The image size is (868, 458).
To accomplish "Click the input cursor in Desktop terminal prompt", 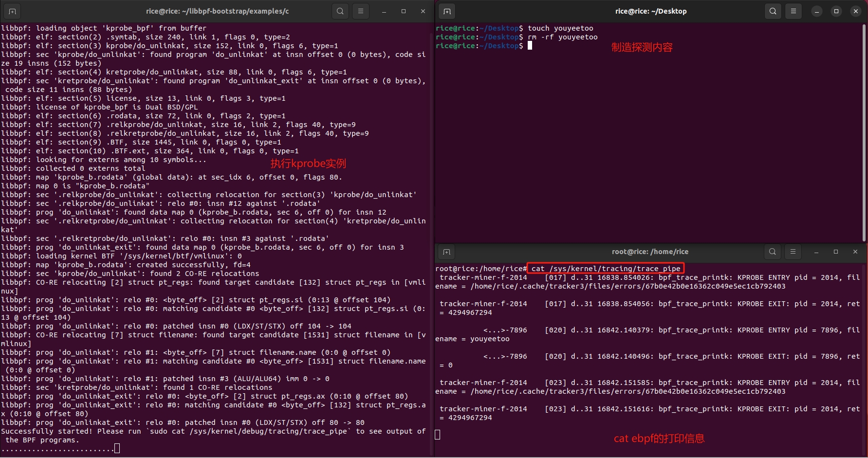I will pos(530,46).
